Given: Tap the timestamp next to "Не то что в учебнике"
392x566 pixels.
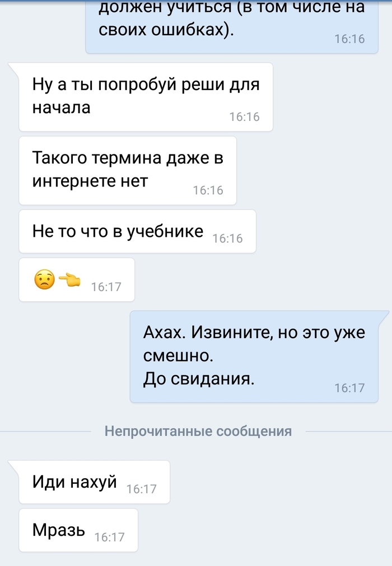Looking at the screenshot, I should pos(227,238).
